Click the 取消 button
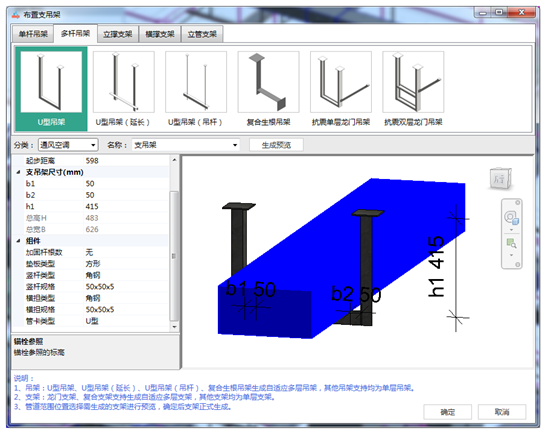The height and width of the screenshot is (440, 554). coord(502,412)
